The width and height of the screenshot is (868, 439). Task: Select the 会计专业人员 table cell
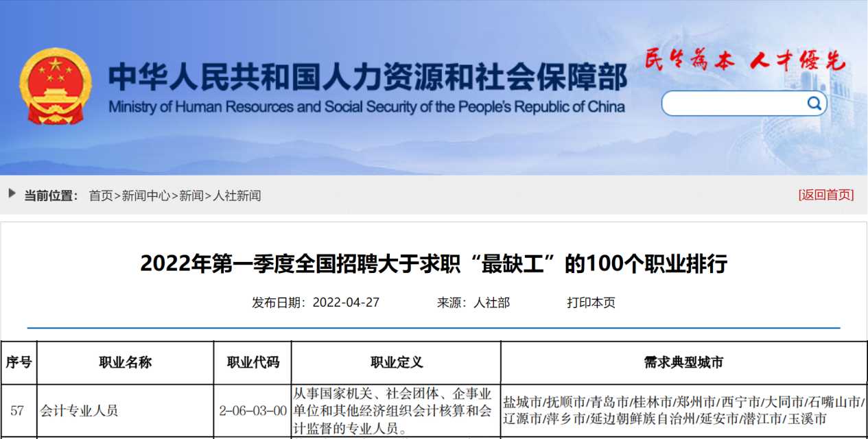click(x=79, y=411)
